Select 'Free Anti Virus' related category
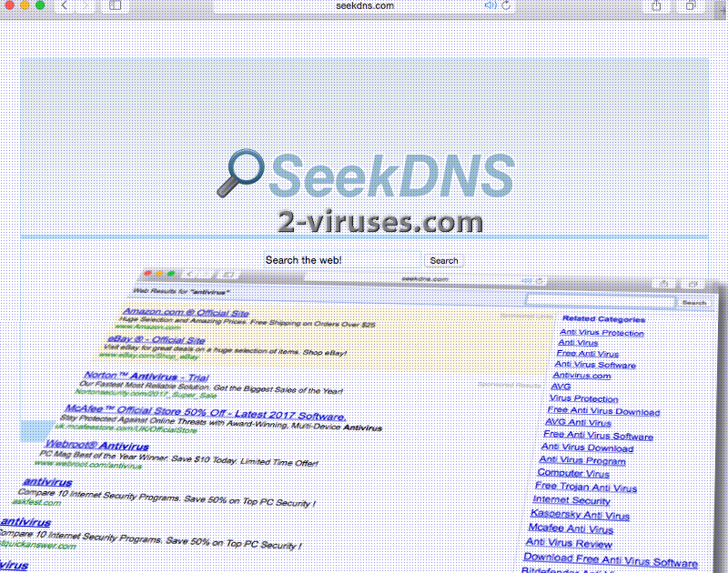The width and height of the screenshot is (728, 573). (587, 354)
